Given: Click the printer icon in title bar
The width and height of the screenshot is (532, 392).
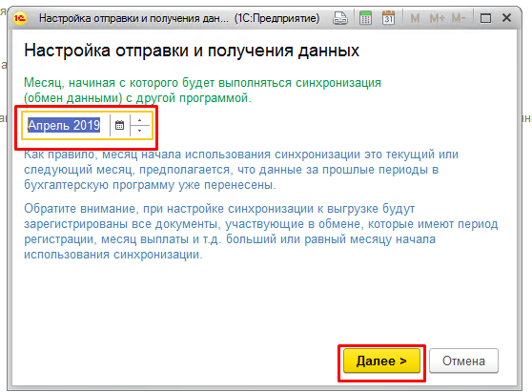Looking at the screenshot, I should point(340,18).
